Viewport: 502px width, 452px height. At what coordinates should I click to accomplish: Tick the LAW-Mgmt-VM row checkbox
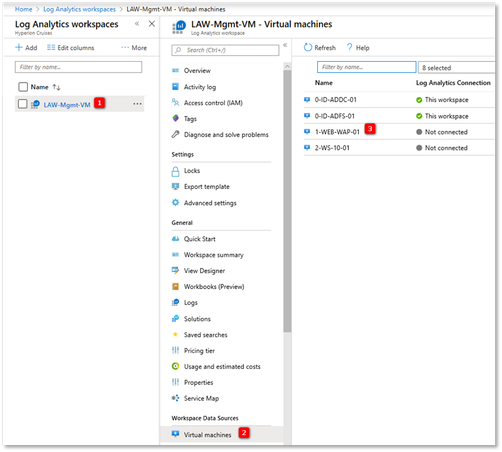pyautogui.click(x=23, y=104)
